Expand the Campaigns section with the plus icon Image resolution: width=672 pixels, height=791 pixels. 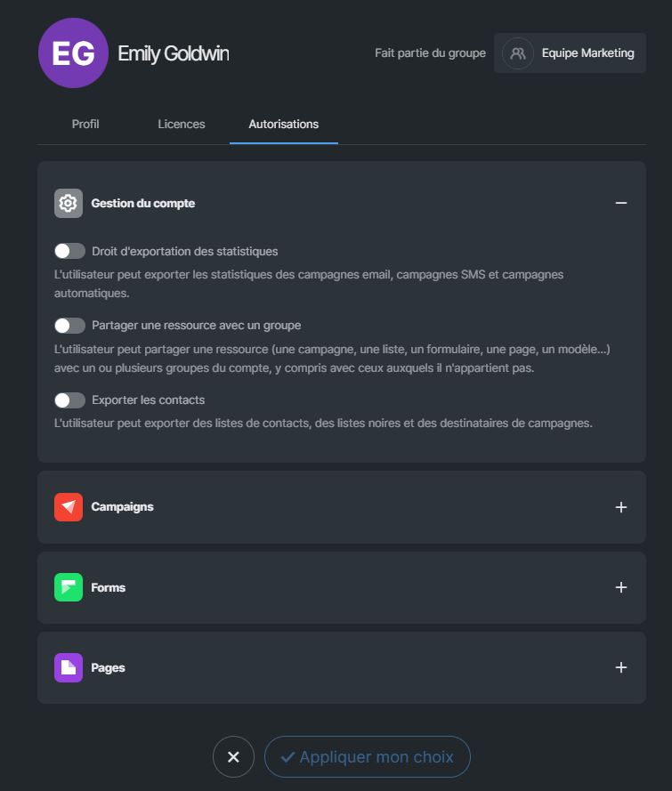[621, 507]
